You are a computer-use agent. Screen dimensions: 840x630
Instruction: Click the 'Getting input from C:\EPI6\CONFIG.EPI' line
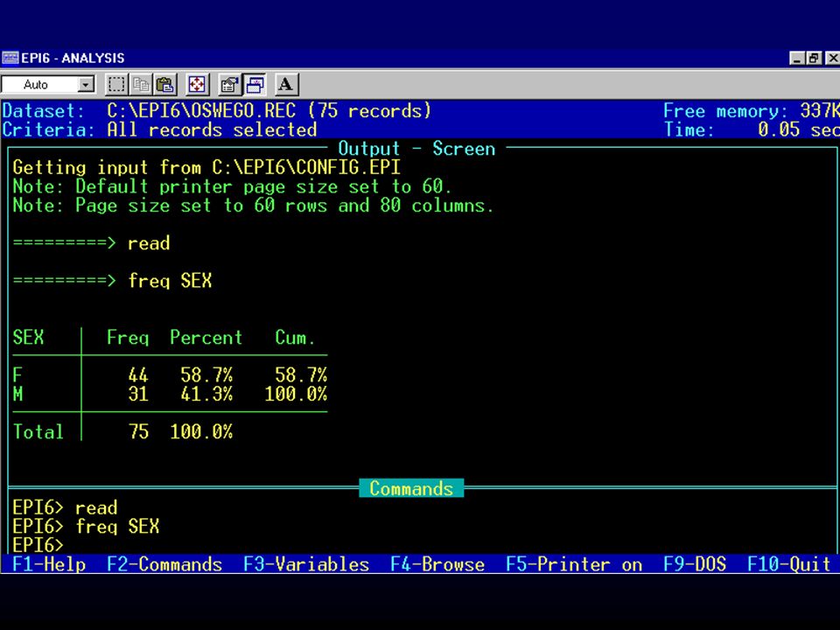(x=206, y=168)
